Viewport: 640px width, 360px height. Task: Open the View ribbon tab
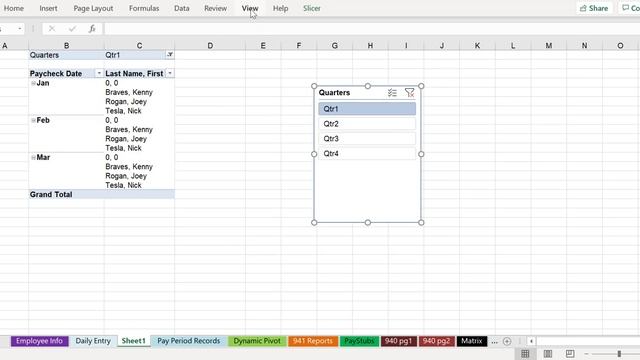click(x=250, y=8)
